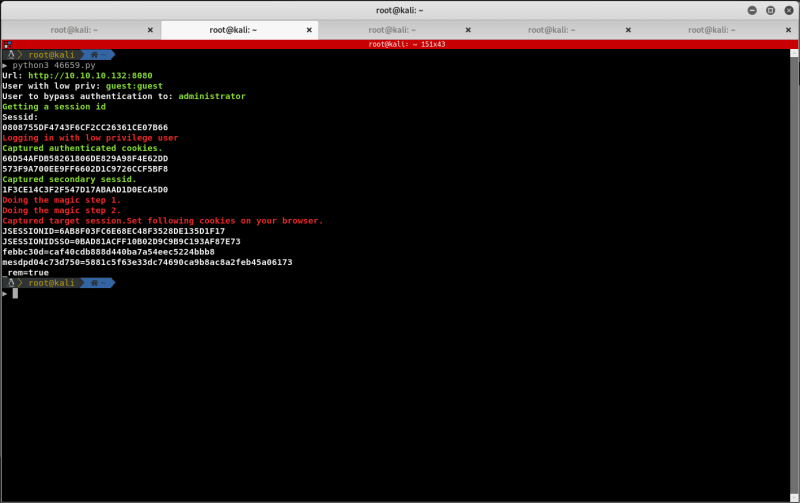Click the scrollbar down arrow in terminal

click(794, 497)
